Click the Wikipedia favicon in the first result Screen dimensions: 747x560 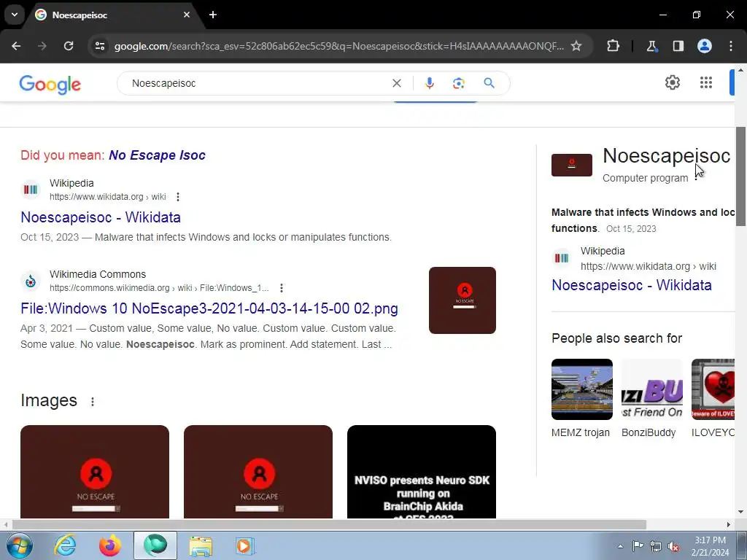pyautogui.click(x=31, y=190)
